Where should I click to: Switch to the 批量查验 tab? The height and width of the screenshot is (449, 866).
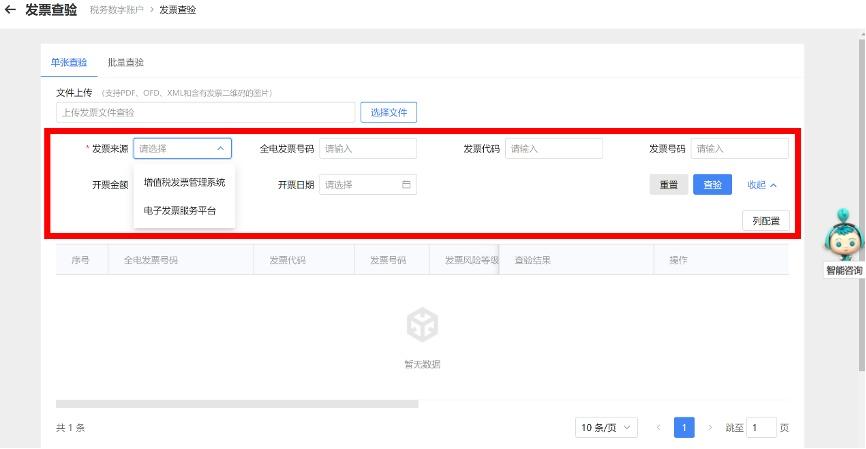[126, 62]
